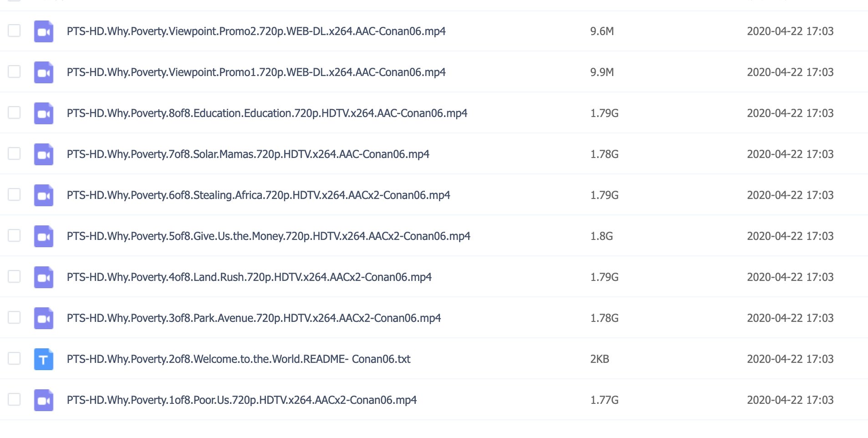868x438 pixels.
Task: Click video icon for 1of8.Poor.Us file
Action: (44, 400)
